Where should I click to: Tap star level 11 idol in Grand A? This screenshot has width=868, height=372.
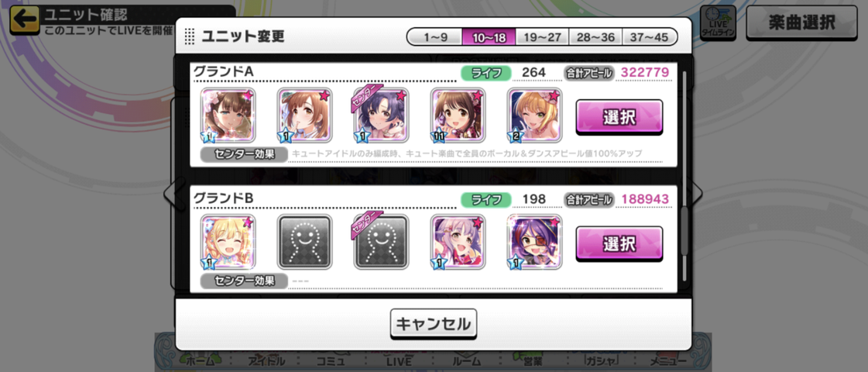(x=458, y=115)
